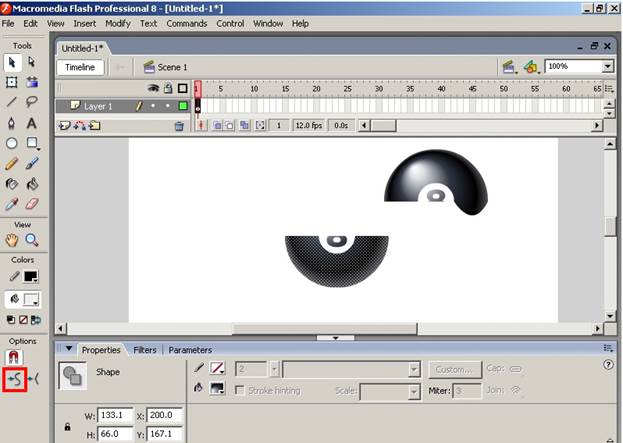The image size is (623, 443).
Task: Delete layer with trash icon
Action: [x=179, y=126]
